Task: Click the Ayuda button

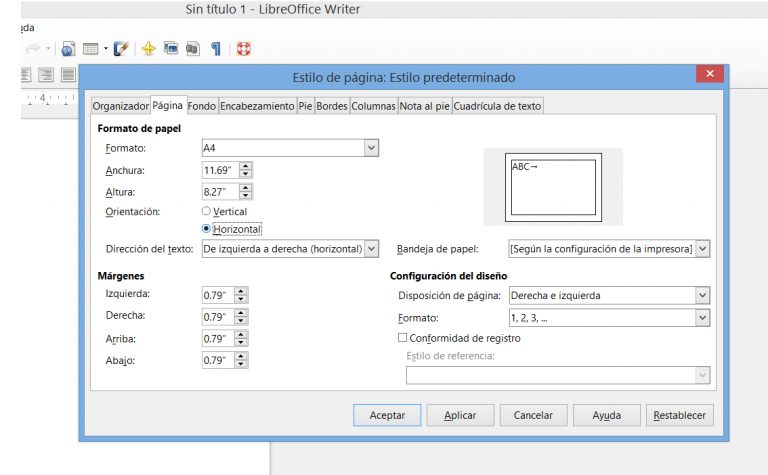Action: tap(606, 415)
